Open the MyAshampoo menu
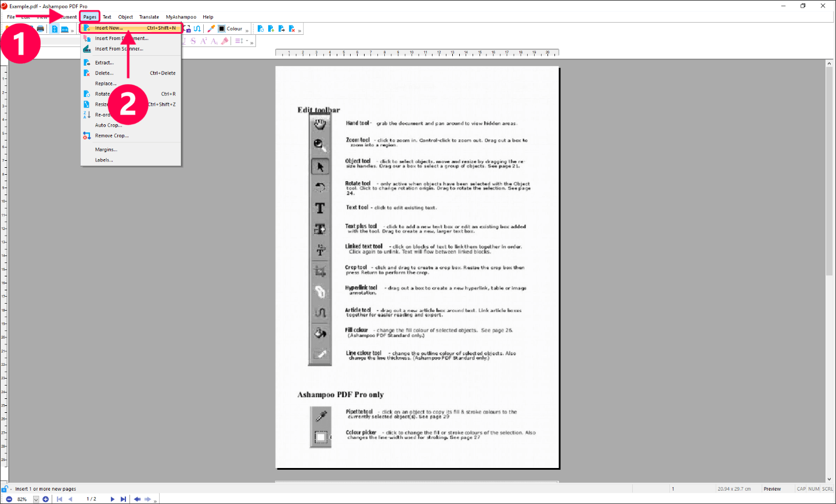The height and width of the screenshot is (504, 836). pos(181,17)
